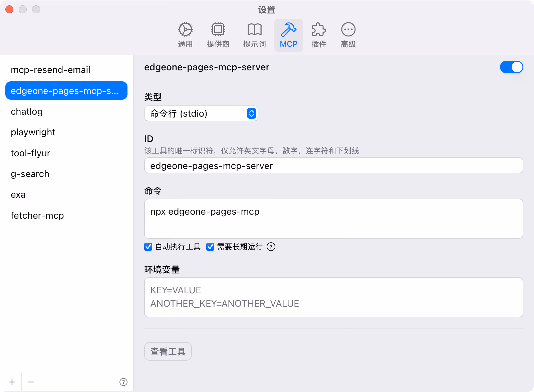Click the 查看工具 button
This screenshot has width=534, height=392.
click(x=168, y=351)
